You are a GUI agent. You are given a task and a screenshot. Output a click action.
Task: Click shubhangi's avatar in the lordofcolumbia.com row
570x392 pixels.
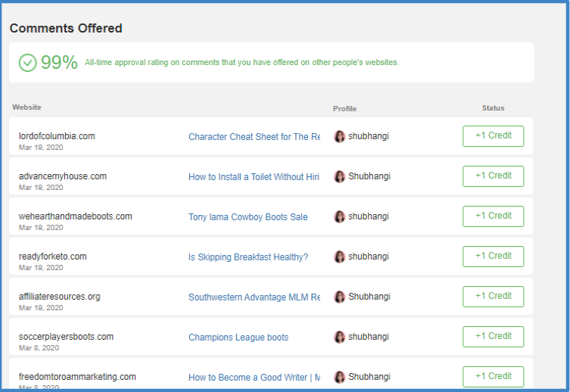[x=339, y=137]
